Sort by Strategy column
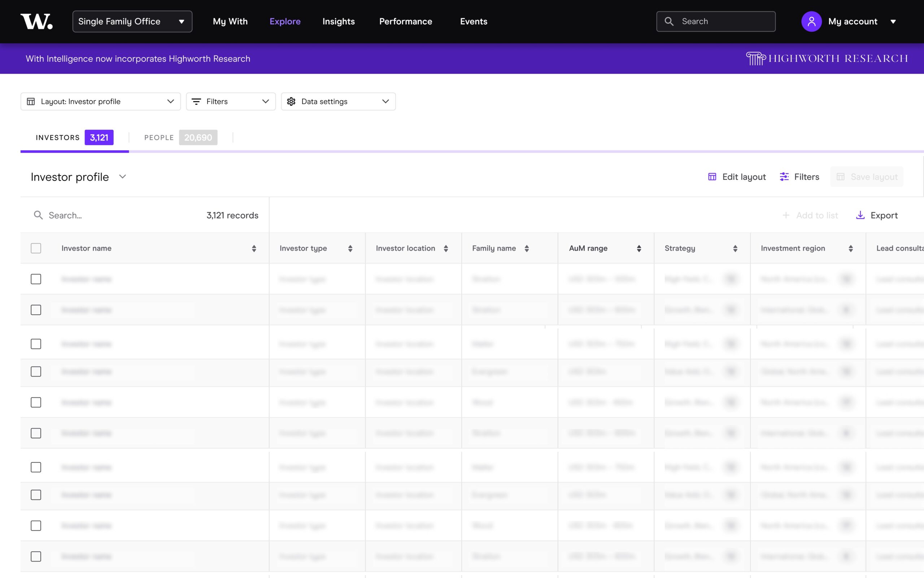924x578 pixels. click(x=735, y=249)
